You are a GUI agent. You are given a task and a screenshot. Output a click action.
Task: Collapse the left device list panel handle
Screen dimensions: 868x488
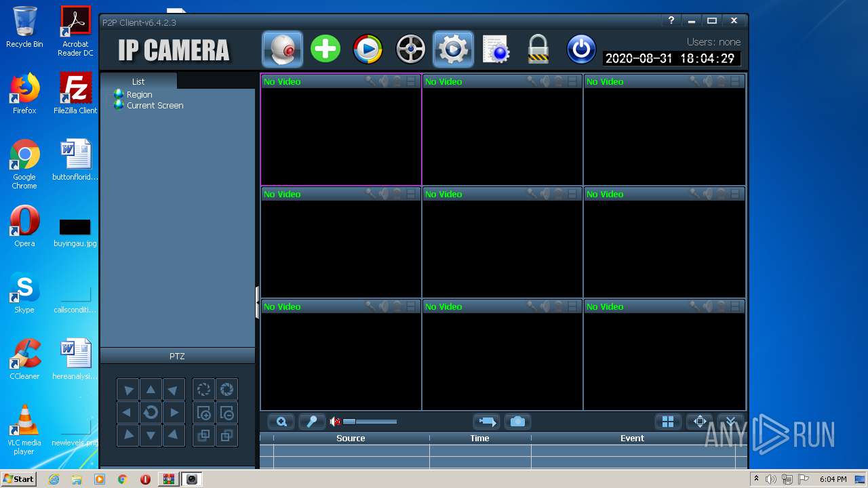tap(258, 302)
